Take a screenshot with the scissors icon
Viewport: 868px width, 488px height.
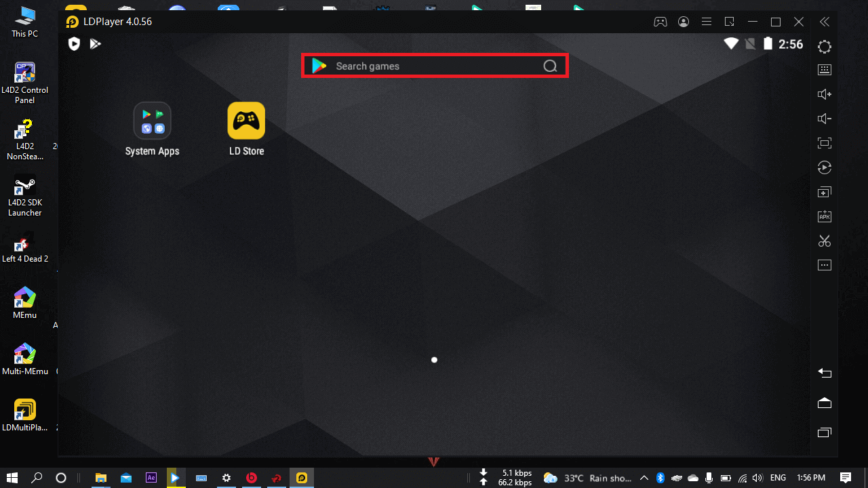pyautogui.click(x=825, y=241)
